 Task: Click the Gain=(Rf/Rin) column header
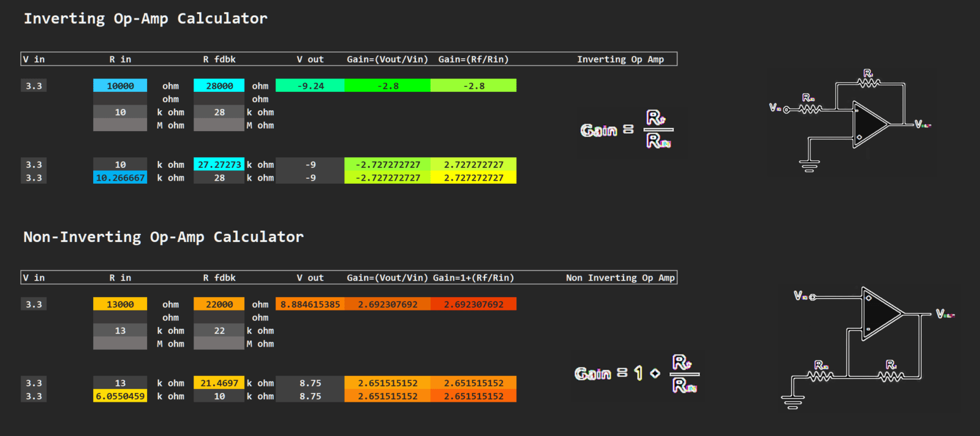coord(473,59)
